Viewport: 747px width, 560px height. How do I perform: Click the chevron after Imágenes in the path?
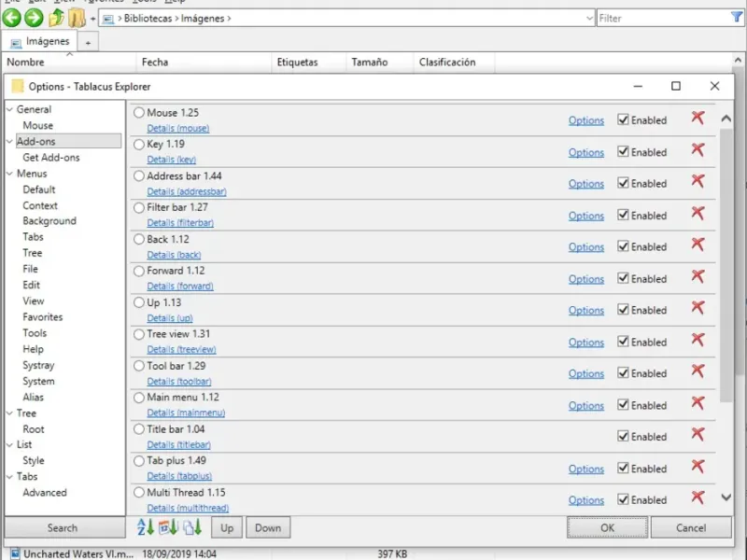click(x=229, y=19)
